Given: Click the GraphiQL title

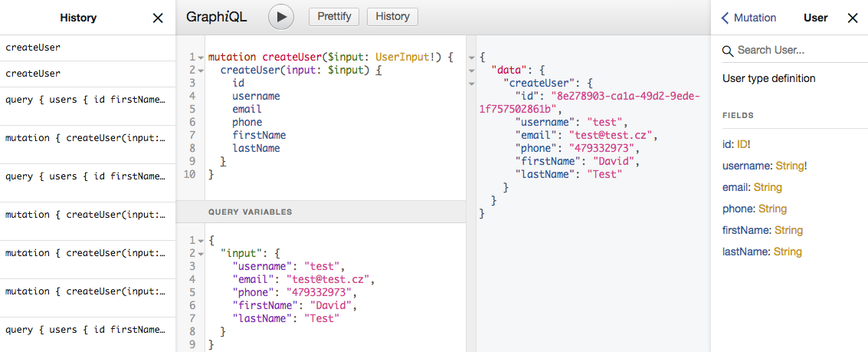Looking at the screenshot, I should point(217,17).
